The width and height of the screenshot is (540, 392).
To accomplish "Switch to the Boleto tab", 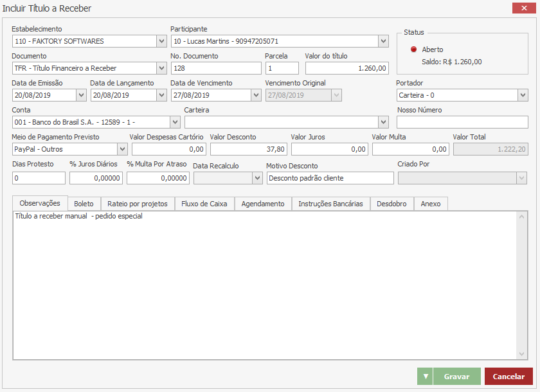I will (84, 204).
